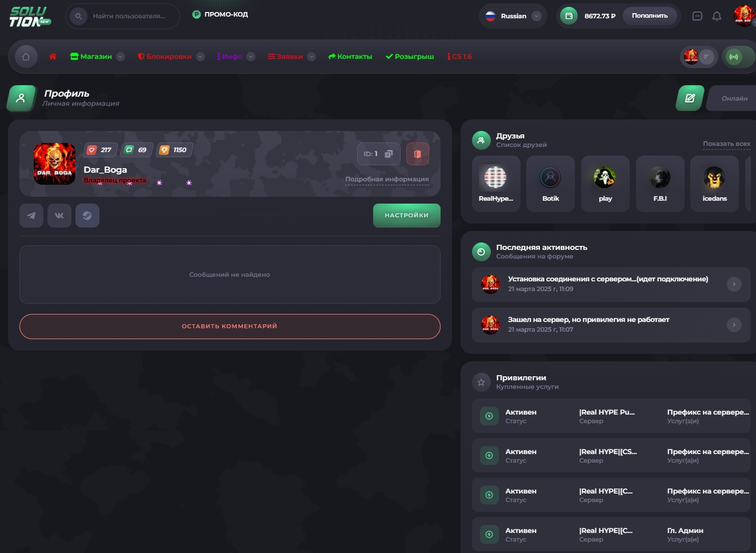
Task: Open the Steam icon on the profile card
Action: pos(87,216)
